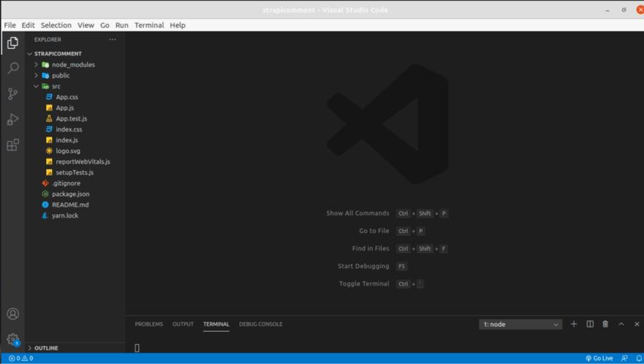Click Go Live in status bar
Image resolution: width=644 pixels, height=364 pixels.
click(x=599, y=358)
